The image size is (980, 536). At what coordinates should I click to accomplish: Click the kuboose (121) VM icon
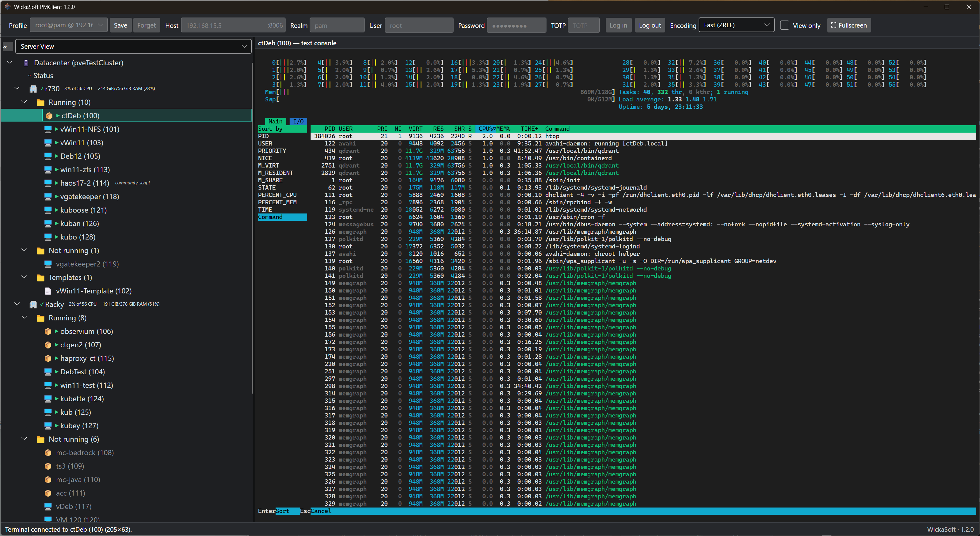48,210
